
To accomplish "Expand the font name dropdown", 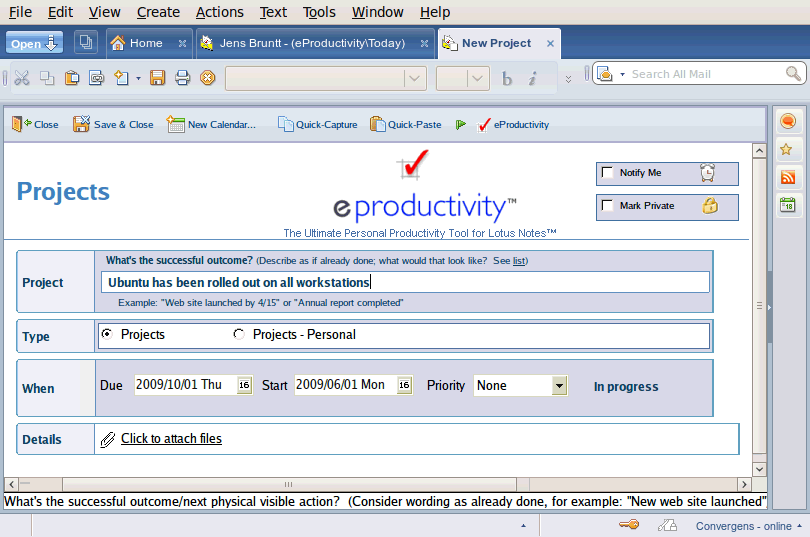I will 414,78.
